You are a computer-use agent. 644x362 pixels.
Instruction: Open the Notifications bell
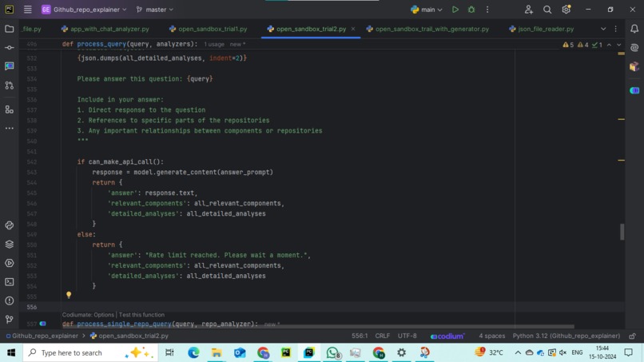(x=634, y=29)
